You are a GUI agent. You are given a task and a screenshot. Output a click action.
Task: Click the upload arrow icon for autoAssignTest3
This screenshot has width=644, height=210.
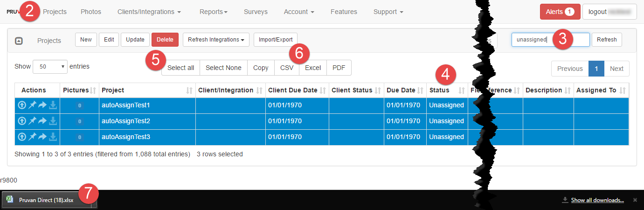coord(22,137)
